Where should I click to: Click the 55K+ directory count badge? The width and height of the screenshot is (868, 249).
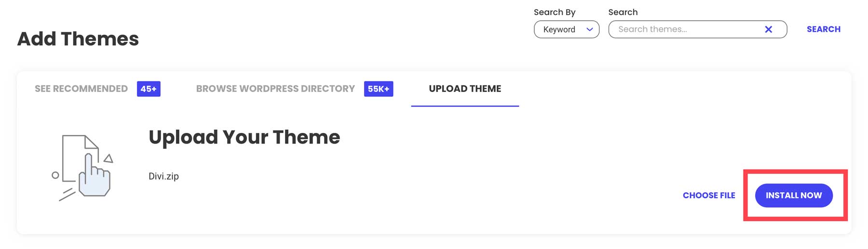379,89
